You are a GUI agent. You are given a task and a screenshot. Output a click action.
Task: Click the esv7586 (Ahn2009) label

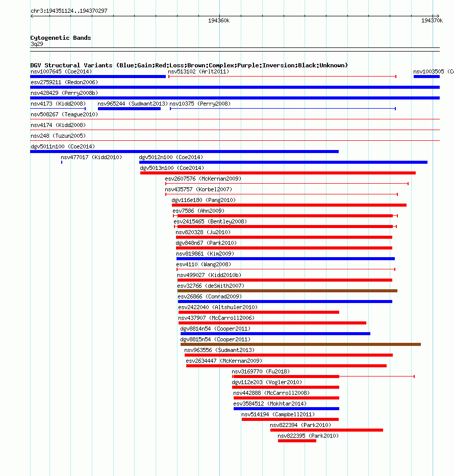(x=198, y=211)
